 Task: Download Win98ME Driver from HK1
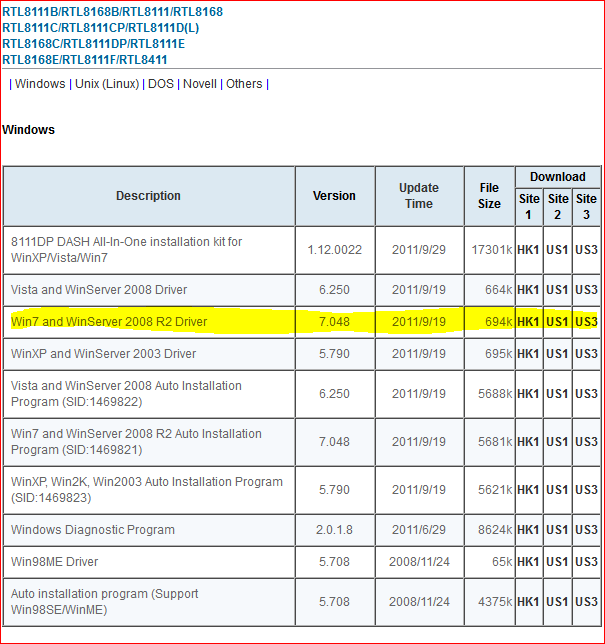click(528, 561)
